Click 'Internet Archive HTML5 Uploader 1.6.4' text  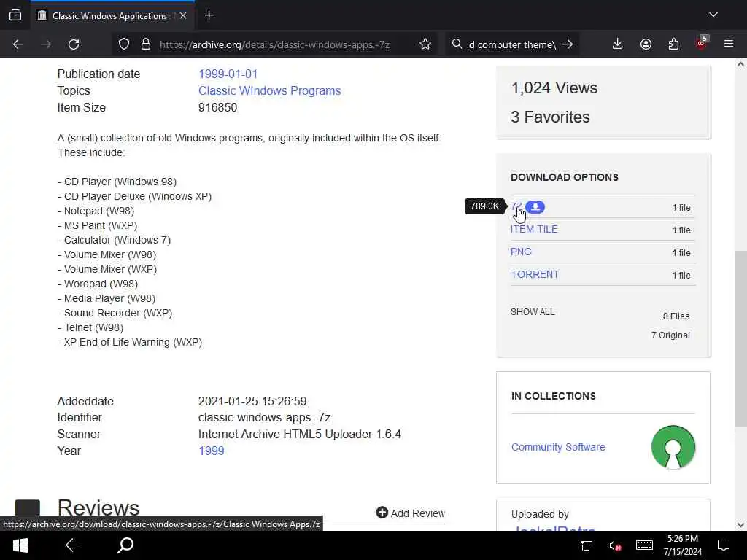300,434
